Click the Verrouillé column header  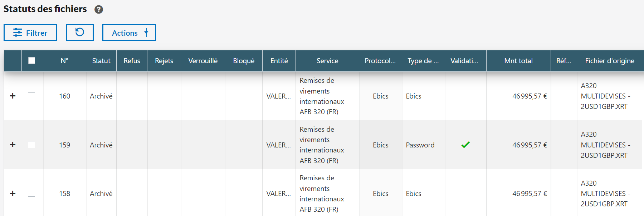coord(203,61)
